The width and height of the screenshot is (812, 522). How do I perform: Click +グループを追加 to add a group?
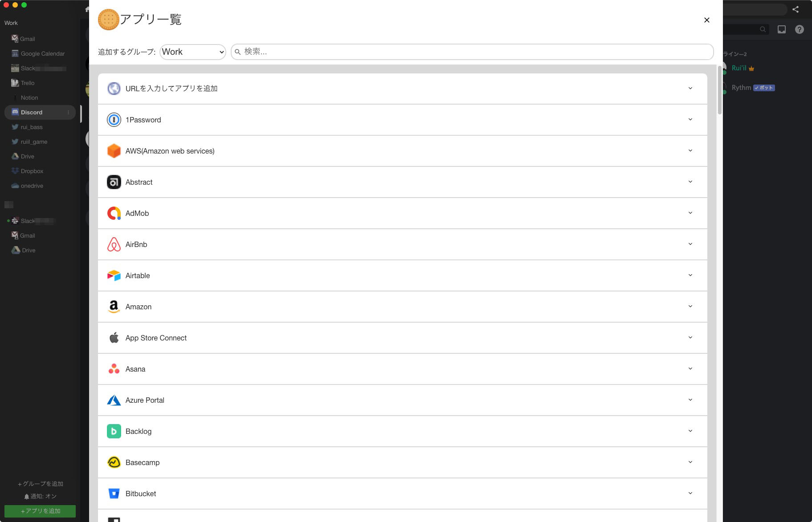(41, 484)
